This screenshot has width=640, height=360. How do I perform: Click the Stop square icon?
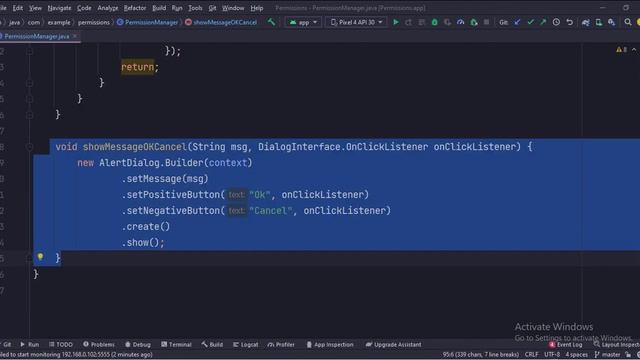(486, 22)
